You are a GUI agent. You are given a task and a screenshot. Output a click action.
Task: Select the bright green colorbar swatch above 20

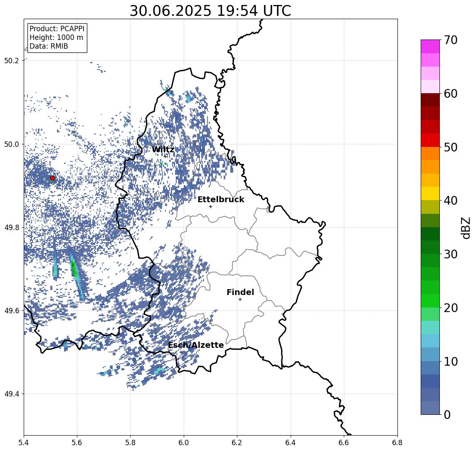(430, 301)
